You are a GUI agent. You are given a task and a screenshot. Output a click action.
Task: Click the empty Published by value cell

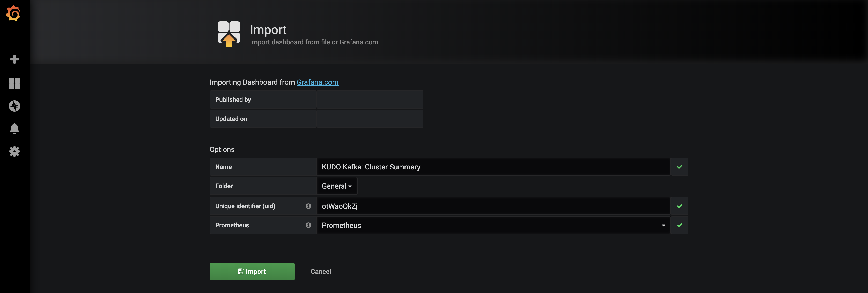[369, 99]
